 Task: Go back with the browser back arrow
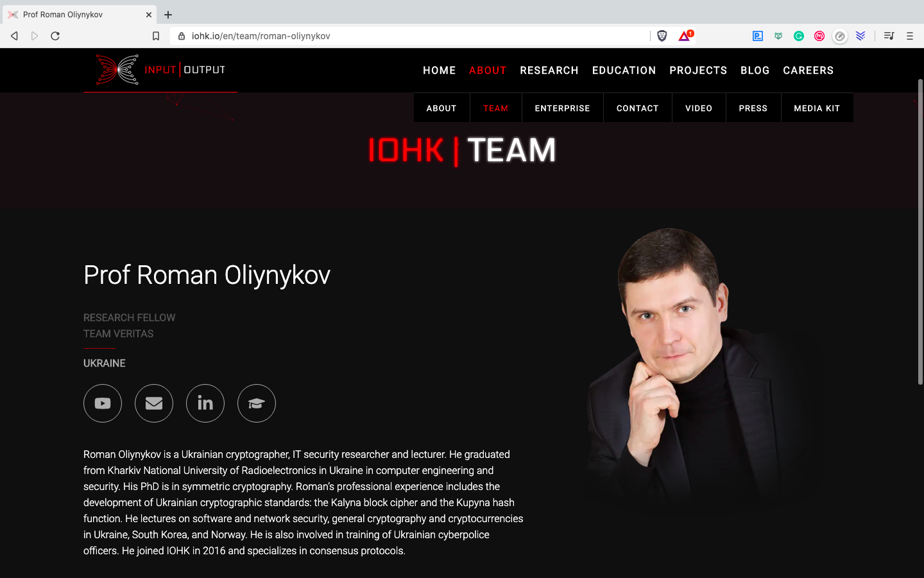(14, 36)
